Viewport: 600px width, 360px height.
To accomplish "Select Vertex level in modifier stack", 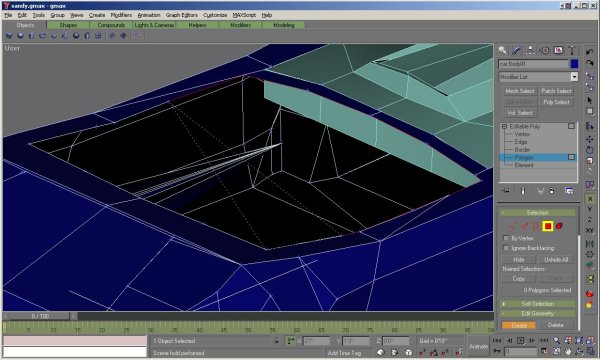I will (x=522, y=134).
